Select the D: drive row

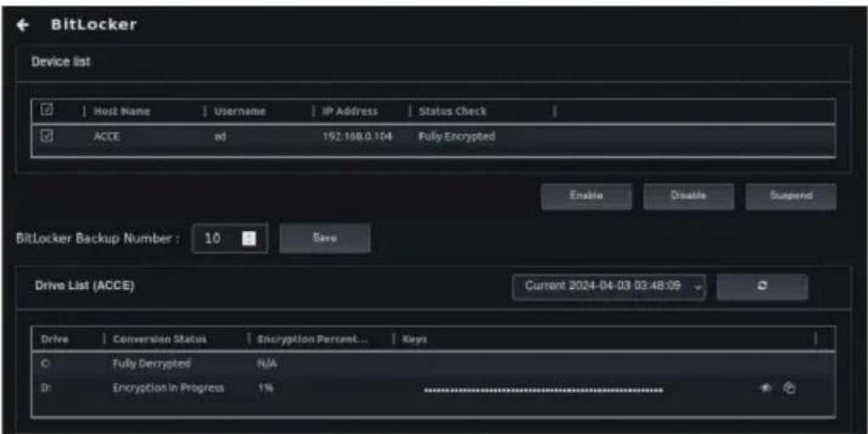pyautogui.click(x=433, y=388)
